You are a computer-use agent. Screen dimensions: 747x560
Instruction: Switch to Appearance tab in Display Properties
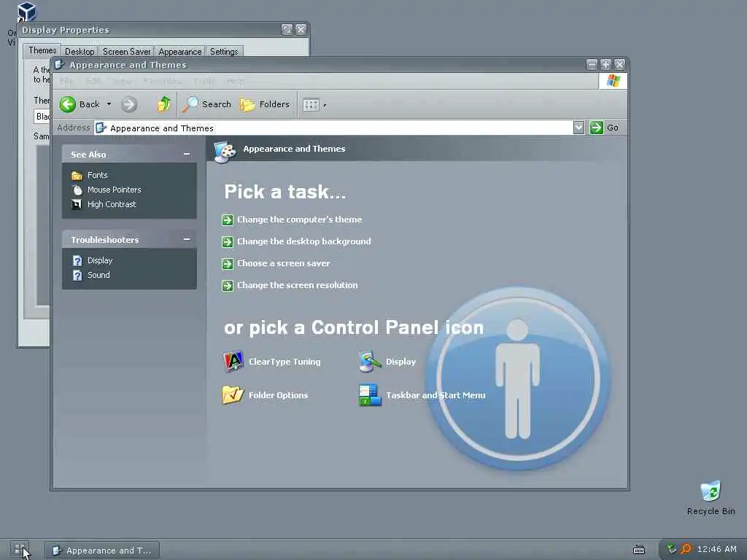tap(180, 52)
